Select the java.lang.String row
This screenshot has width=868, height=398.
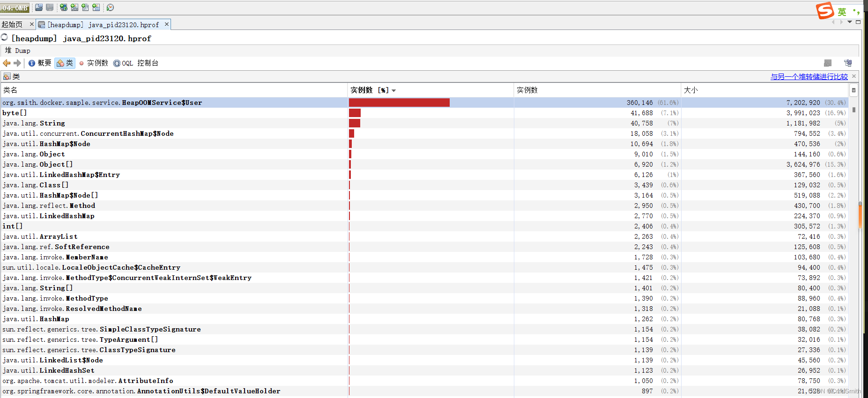tap(424, 123)
